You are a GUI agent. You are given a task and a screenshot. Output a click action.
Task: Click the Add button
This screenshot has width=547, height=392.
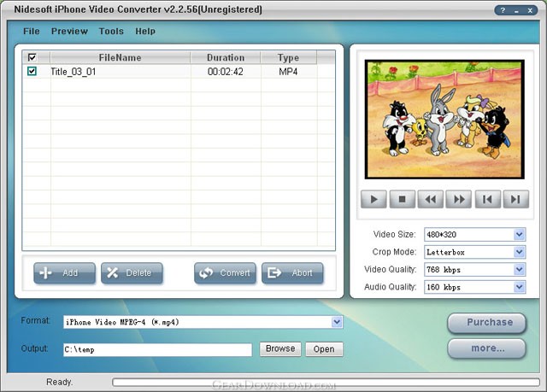pyautogui.click(x=65, y=272)
